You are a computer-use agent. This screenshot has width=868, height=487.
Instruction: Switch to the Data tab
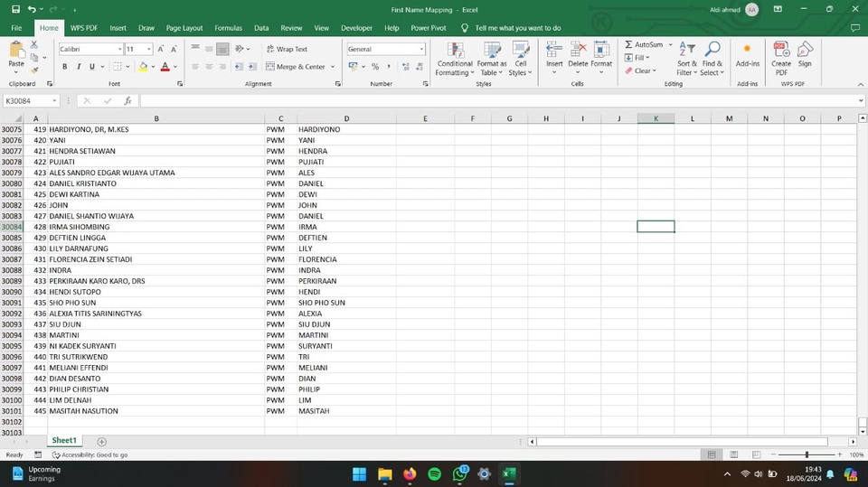[261, 28]
